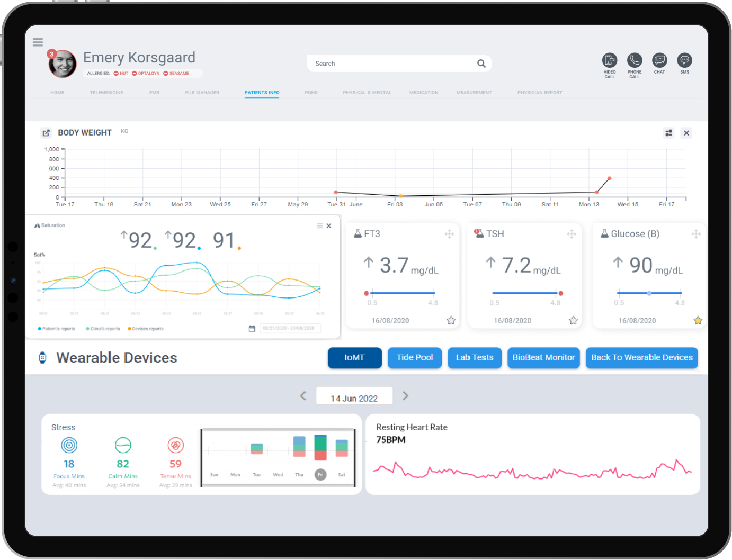732x560 pixels.
Task: Focus the Search input field
Action: tap(399, 64)
